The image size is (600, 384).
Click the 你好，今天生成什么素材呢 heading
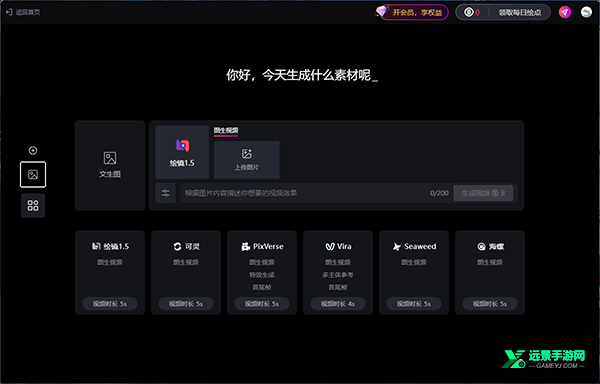pyautogui.click(x=302, y=75)
